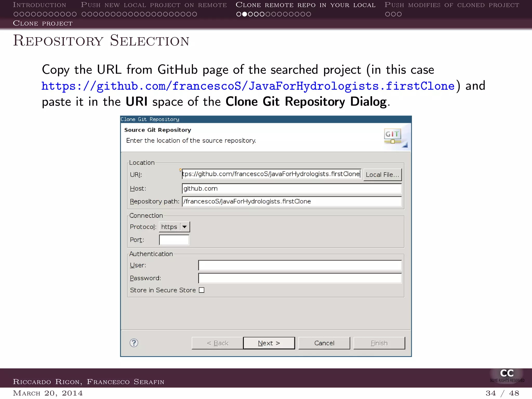Click into the Repository path field
This screenshot has height=399, width=532.
tap(292, 201)
